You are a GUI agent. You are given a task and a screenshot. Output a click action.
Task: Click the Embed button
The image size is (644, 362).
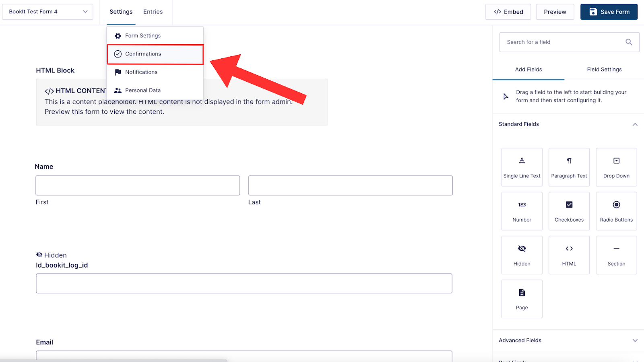(508, 12)
